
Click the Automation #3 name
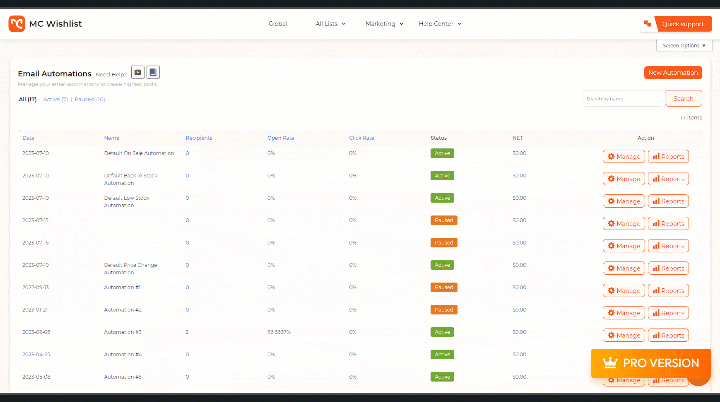[x=123, y=332]
